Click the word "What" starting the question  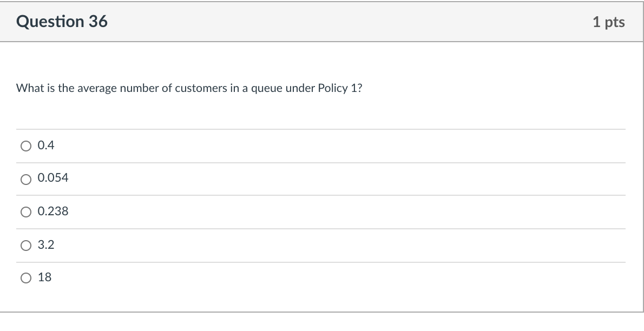point(29,88)
